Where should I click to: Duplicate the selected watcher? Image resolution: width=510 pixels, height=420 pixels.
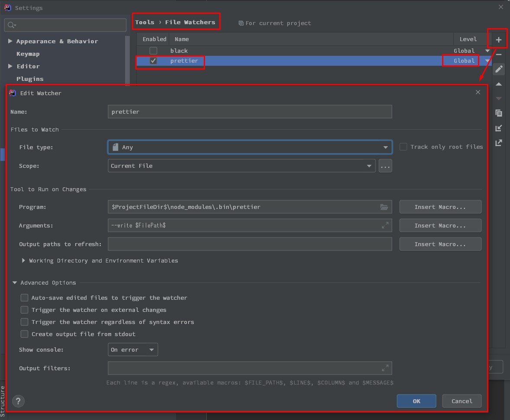pos(498,113)
